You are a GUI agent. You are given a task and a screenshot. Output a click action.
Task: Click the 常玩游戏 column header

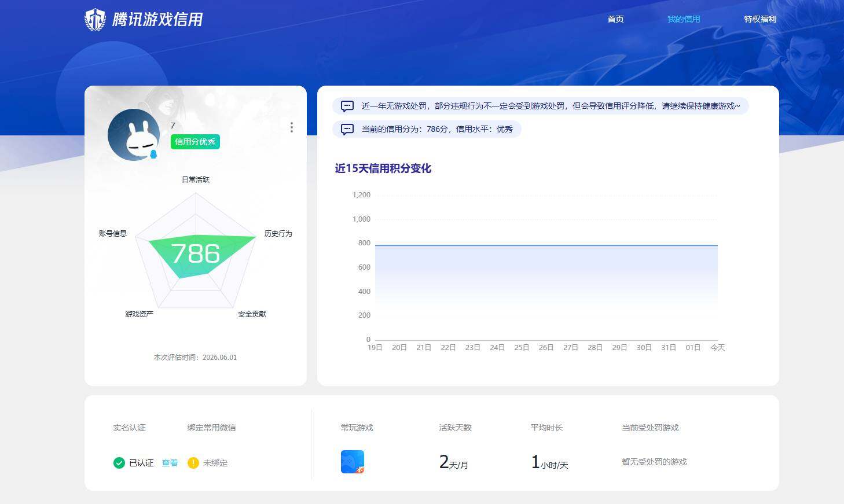(x=357, y=428)
